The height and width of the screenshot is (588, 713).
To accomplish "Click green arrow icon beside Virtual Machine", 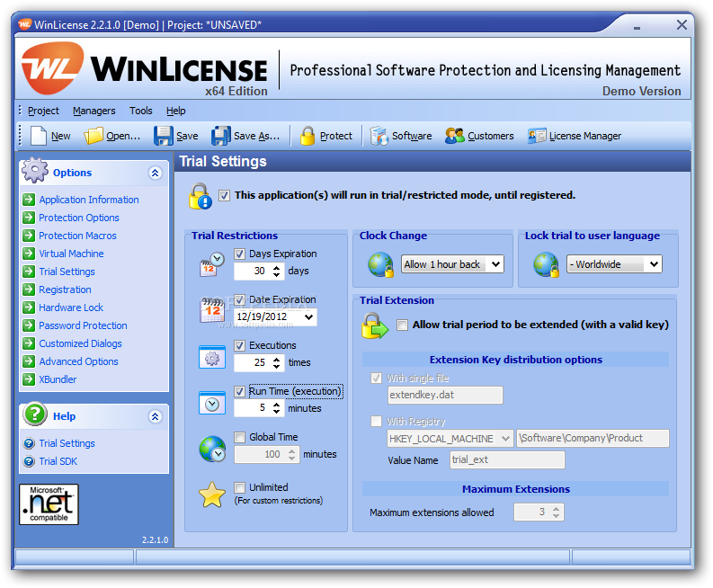I will pyautogui.click(x=29, y=254).
